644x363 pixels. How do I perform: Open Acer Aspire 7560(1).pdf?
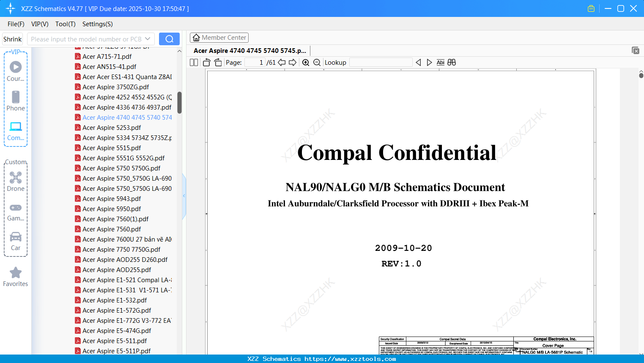point(115,219)
